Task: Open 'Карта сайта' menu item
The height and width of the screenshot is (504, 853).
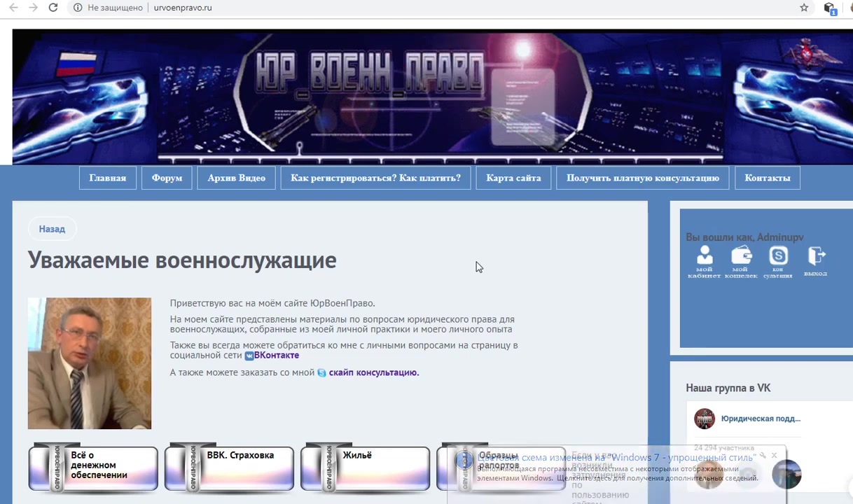Action: 513,178
